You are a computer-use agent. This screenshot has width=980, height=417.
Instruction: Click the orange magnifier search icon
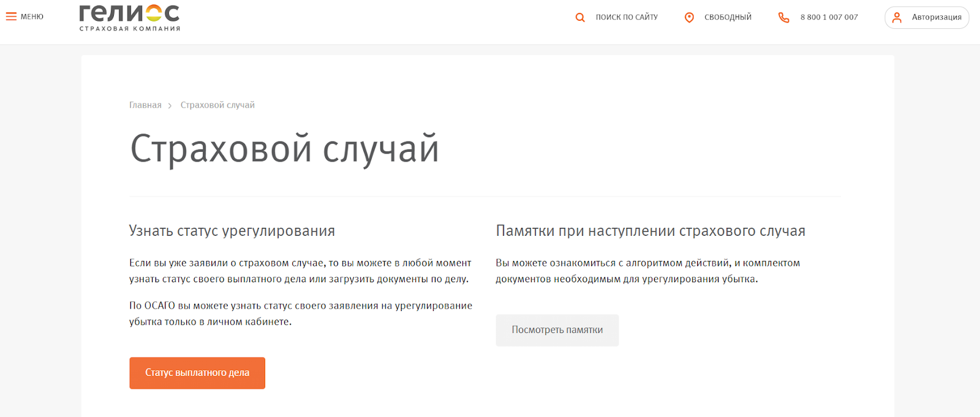pos(580,18)
